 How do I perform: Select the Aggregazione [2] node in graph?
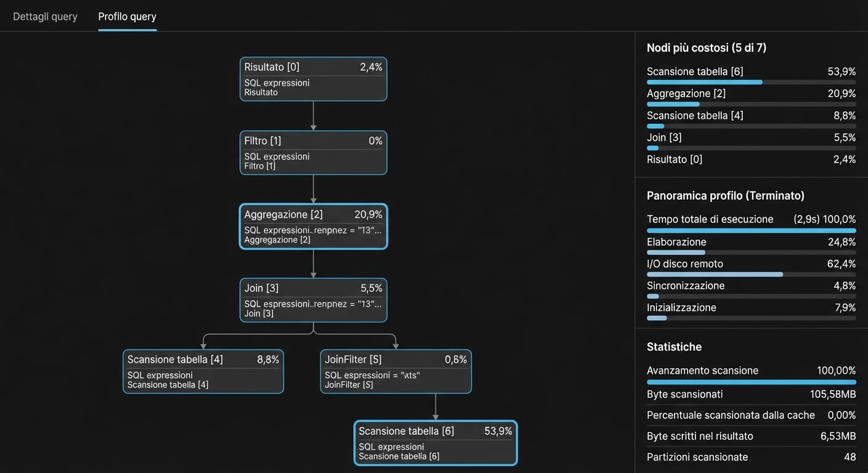(x=313, y=227)
